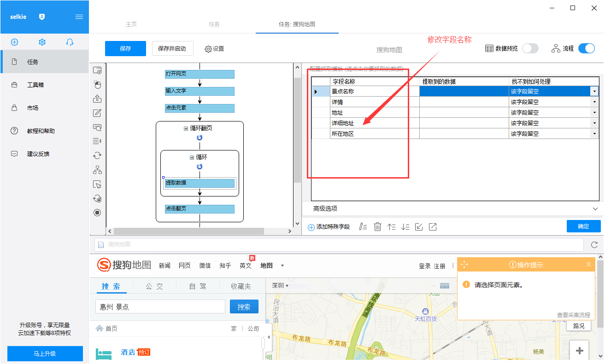Select the end-loop arrow-and-target step tool
605x364 pixels.
[97, 198]
